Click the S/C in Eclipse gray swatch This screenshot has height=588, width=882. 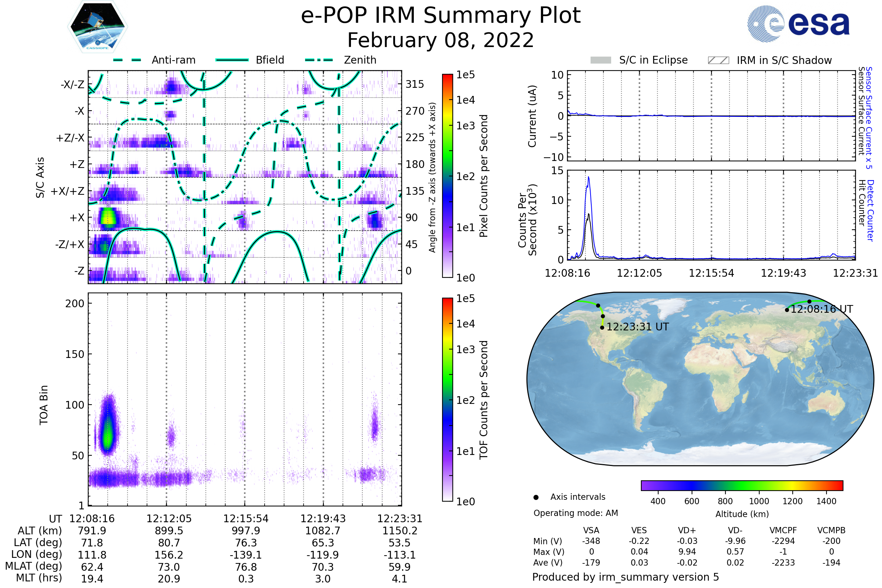(x=600, y=60)
